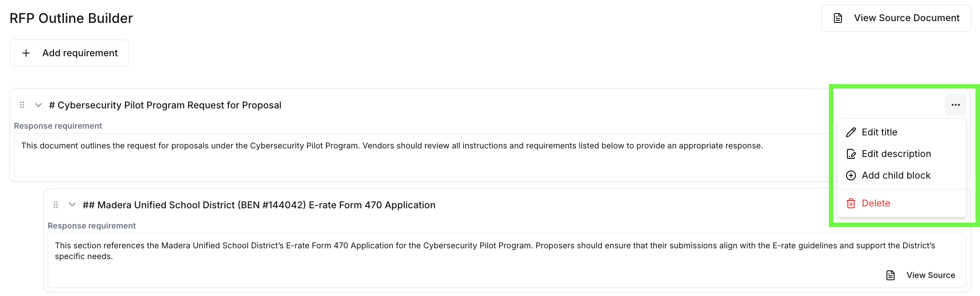Viewport: 980px width, 296px height.
Task: Select Edit title from the menu
Action: 879,132
